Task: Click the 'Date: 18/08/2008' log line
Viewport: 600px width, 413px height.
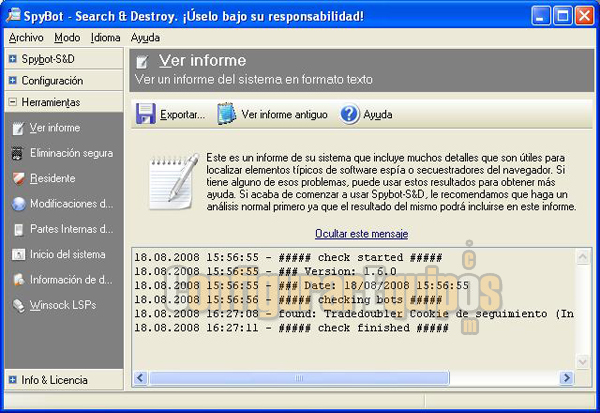Action: click(301, 286)
